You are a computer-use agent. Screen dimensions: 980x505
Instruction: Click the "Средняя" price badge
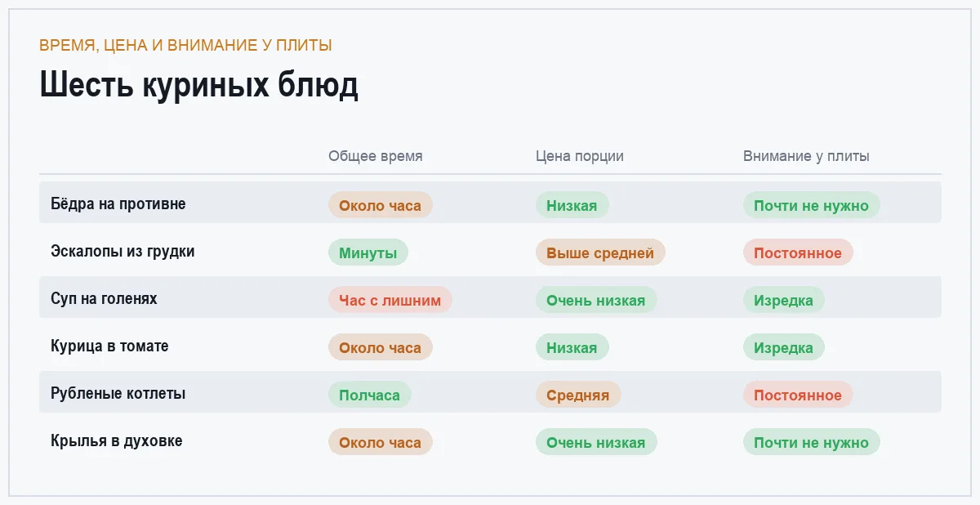point(578,395)
